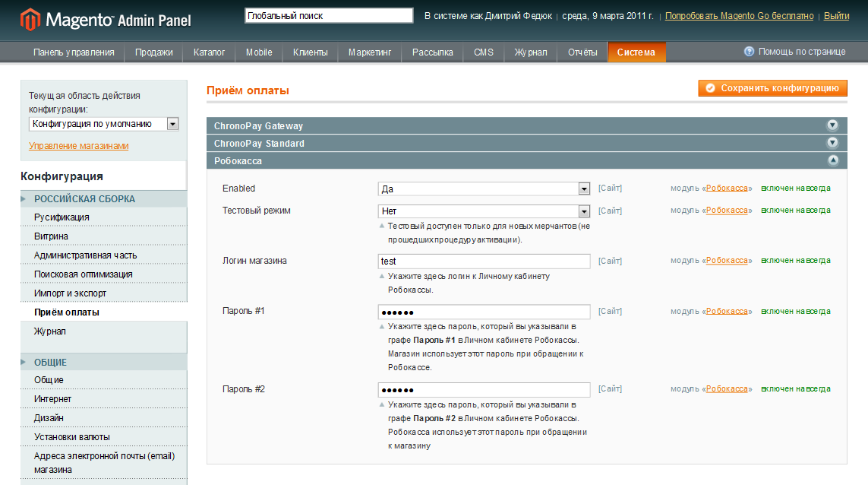The height and width of the screenshot is (485, 868).
Task: Select Административная часть in sidebar
Action: (103, 255)
